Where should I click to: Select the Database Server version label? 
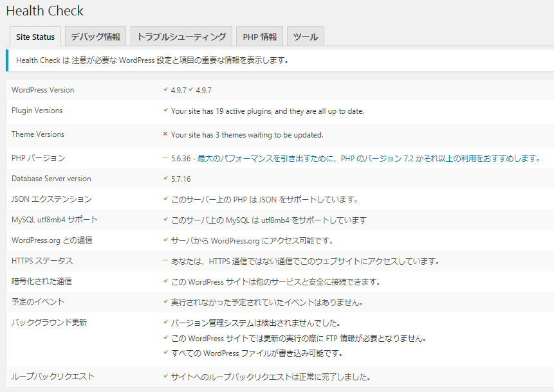click(x=51, y=179)
